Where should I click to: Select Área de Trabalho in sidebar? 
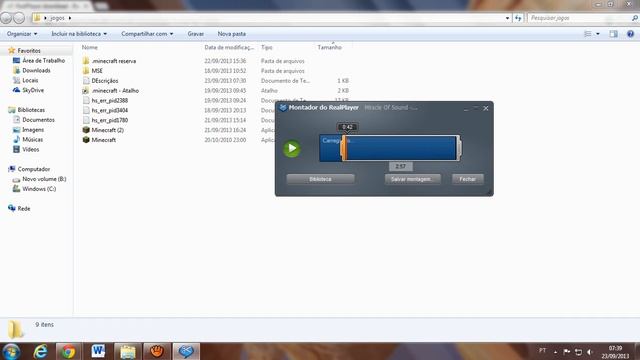point(43,60)
